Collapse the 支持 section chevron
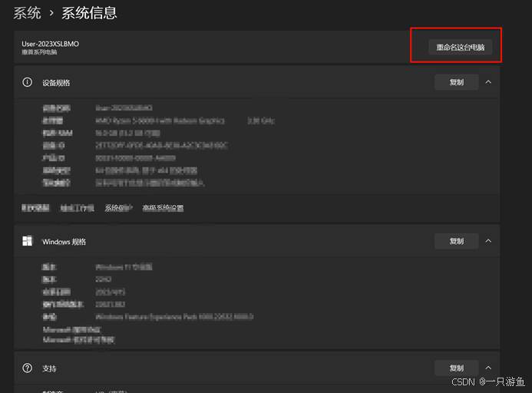The height and width of the screenshot is (393, 532). [x=488, y=368]
